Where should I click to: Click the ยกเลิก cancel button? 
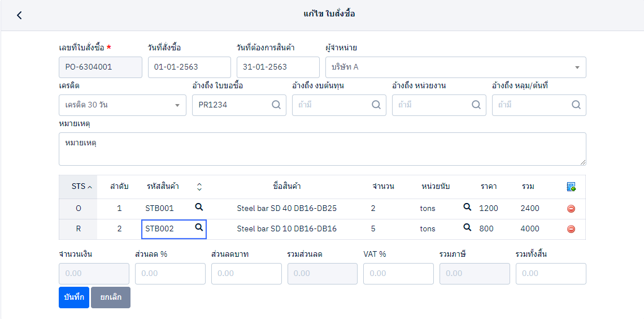111,297
